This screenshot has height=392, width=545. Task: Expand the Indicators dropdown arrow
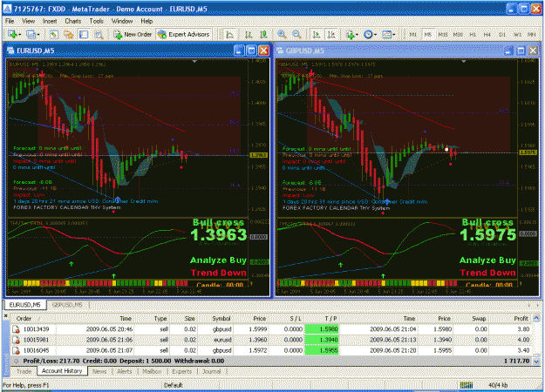pos(357,35)
